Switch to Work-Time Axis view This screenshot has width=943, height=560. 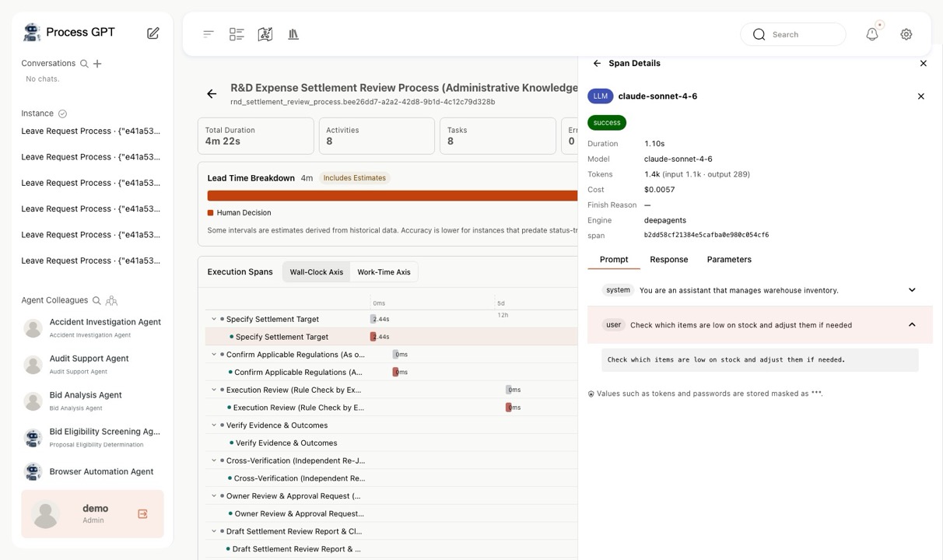[384, 272]
